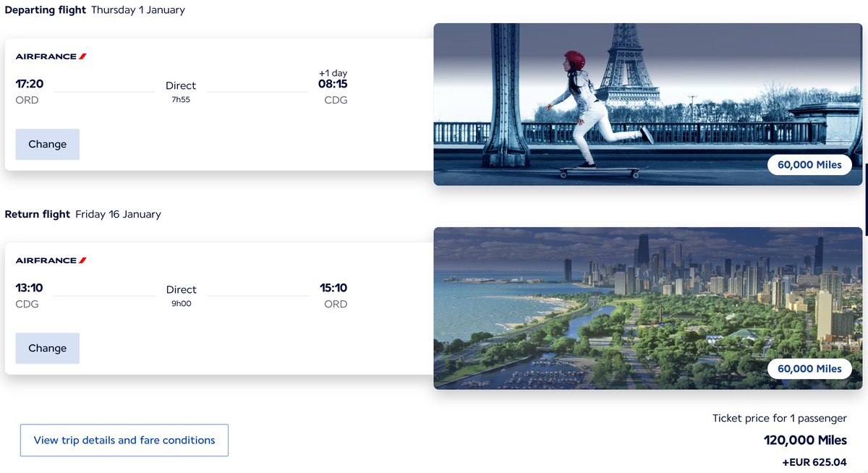Change the departing ORD to CDG flight
This screenshot has width=868, height=473.
48,144
